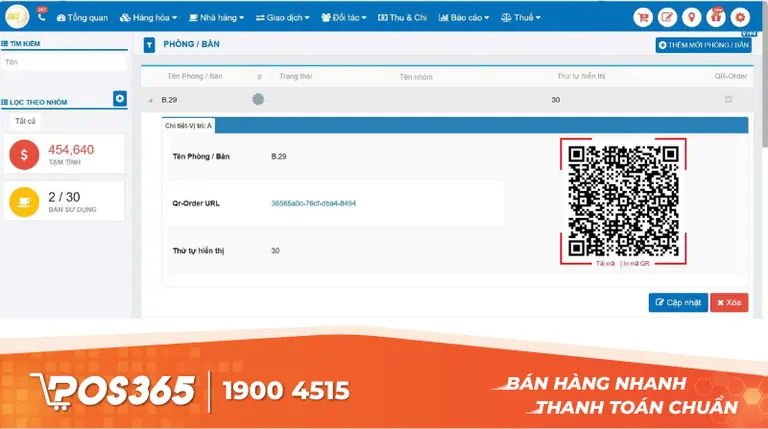Select the Tất cả group filter
The height and width of the screenshot is (429, 768).
point(25,121)
